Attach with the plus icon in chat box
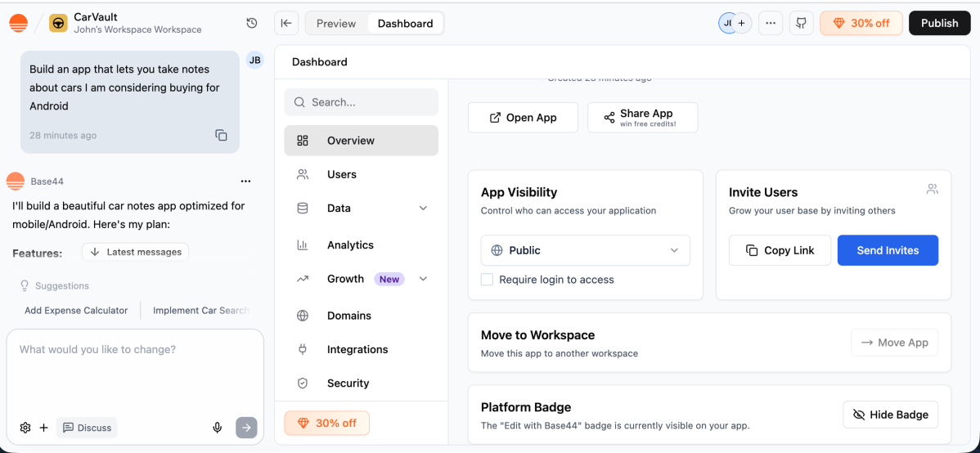 pyautogui.click(x=43, y=428)
